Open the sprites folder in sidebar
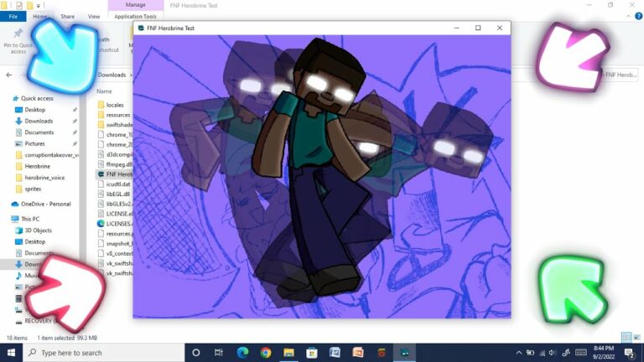Image resolution: width=644 pixels, height=362 pixels. click(33, 189)
